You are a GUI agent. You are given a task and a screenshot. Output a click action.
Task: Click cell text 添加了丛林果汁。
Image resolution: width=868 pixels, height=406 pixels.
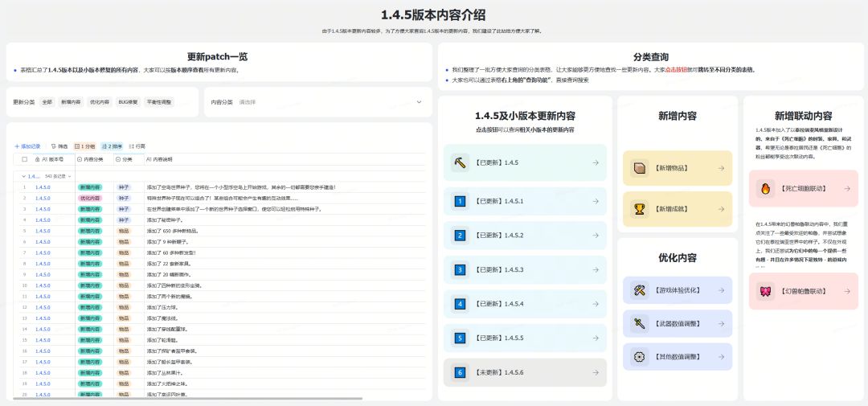pos(165,373)
